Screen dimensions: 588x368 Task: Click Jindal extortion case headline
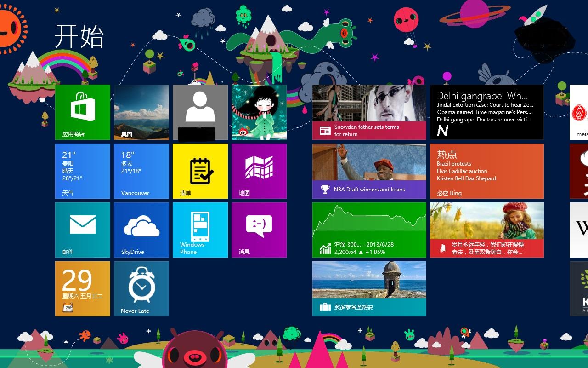485,105
